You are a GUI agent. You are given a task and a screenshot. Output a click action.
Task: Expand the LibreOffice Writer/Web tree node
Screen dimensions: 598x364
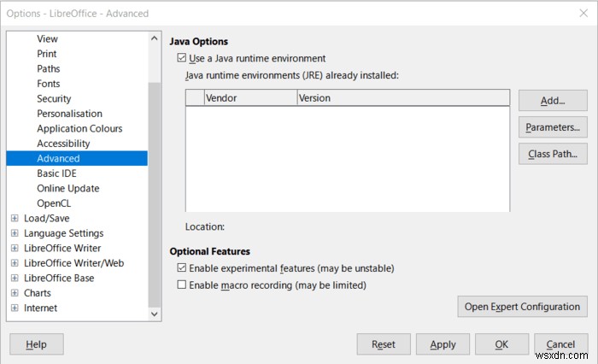tap(15, 263)
